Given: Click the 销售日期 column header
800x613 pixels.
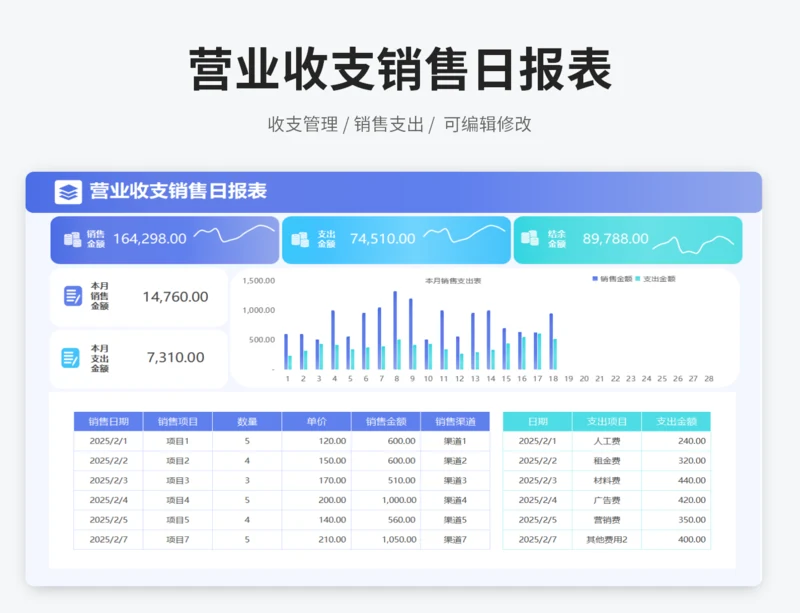Looking at the screenshot, I should tap(108, 422).
